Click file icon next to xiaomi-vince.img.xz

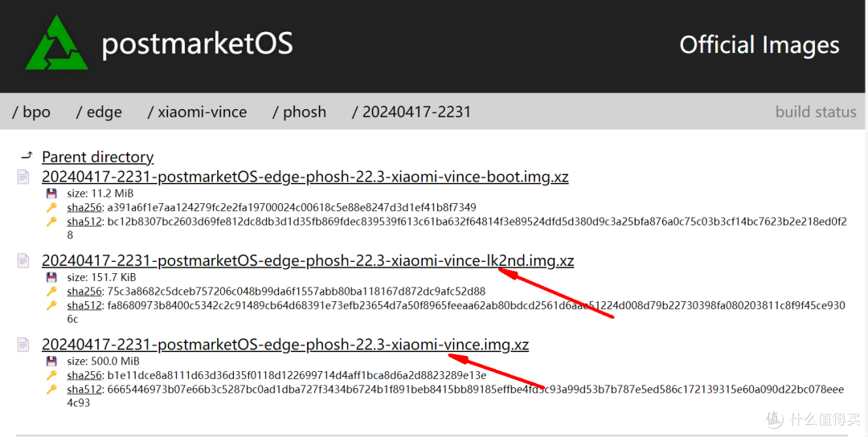(x=23, y=345)
